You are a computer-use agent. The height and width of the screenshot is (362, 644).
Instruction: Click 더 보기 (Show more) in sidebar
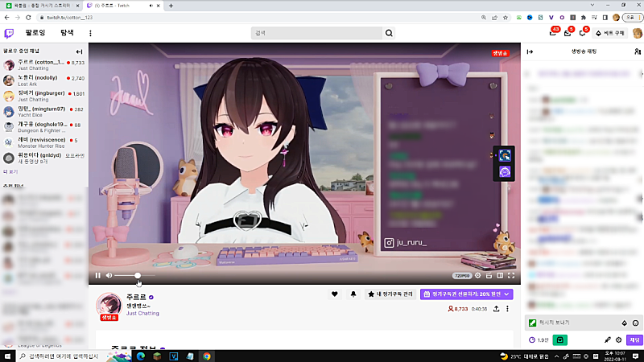pyautogui.click(x=10, y=171)
